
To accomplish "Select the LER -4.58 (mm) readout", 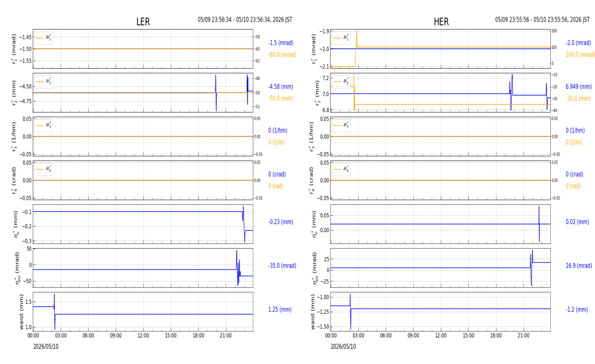I will [281, 87].
